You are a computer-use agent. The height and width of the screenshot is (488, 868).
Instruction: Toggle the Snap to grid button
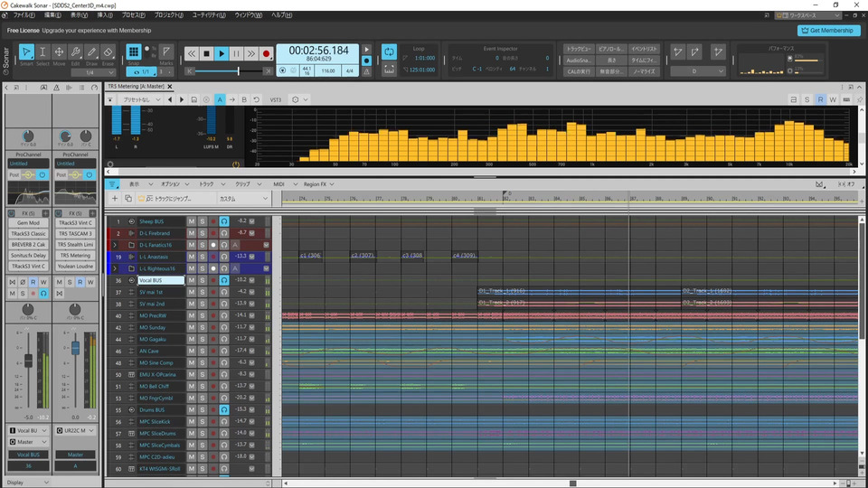coord(134,52)
